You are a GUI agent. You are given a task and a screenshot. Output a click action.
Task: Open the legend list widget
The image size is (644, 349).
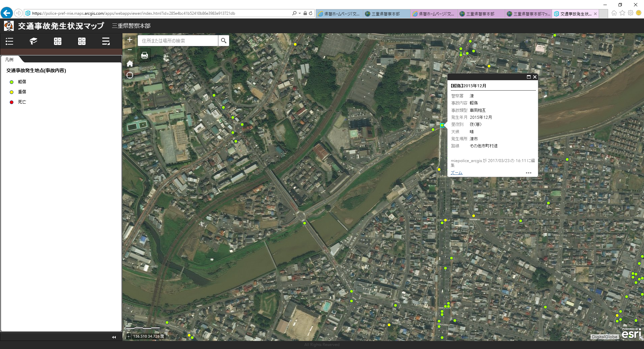tap(9, 41)
